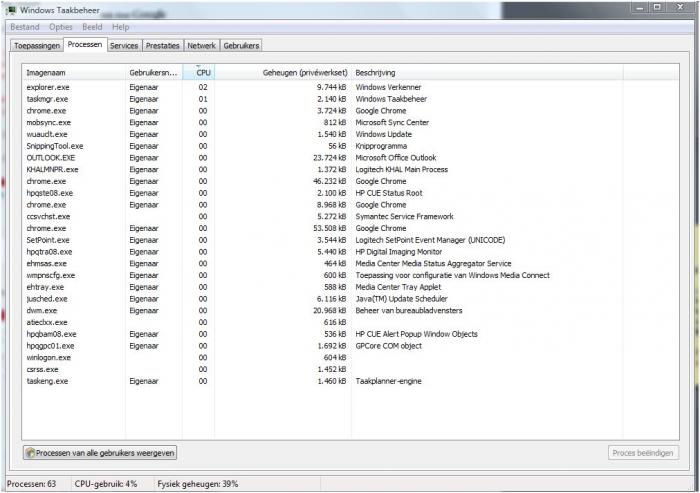Open the Gebruikers tab
700x493 pixels.
241,46
